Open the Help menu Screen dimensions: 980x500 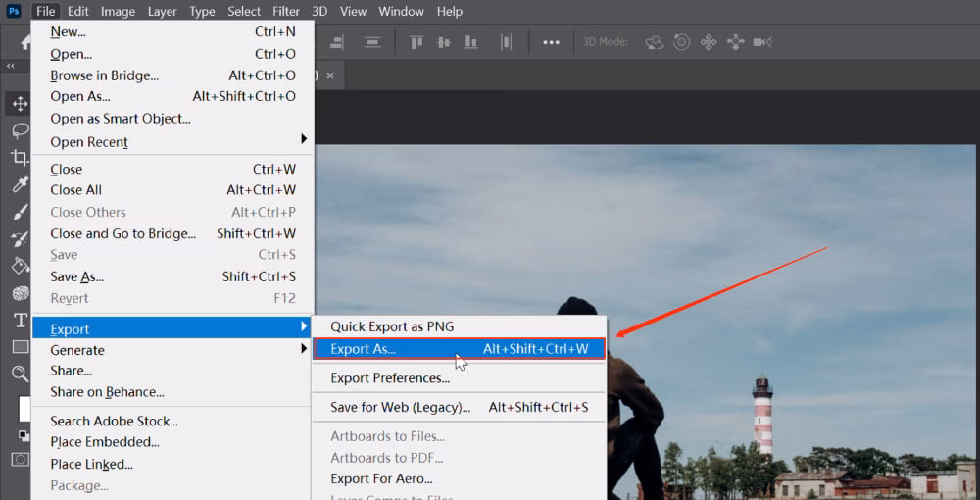[450, 11]
